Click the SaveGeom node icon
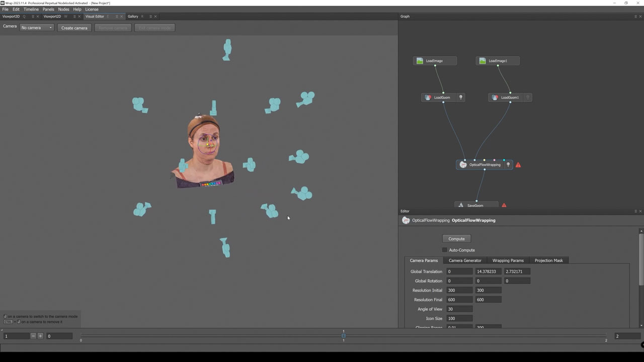Image resolution: width=644 pixels, height=362 pixels. [461, 205]
